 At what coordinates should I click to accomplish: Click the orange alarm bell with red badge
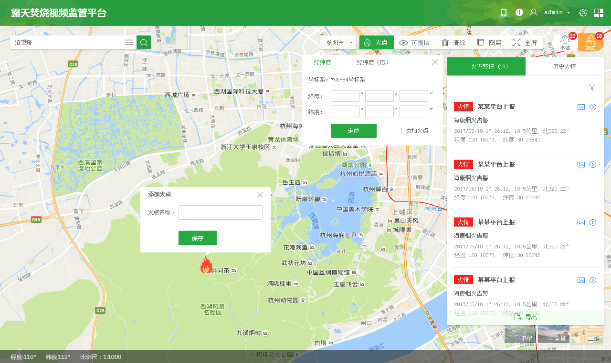click(591, 42)
